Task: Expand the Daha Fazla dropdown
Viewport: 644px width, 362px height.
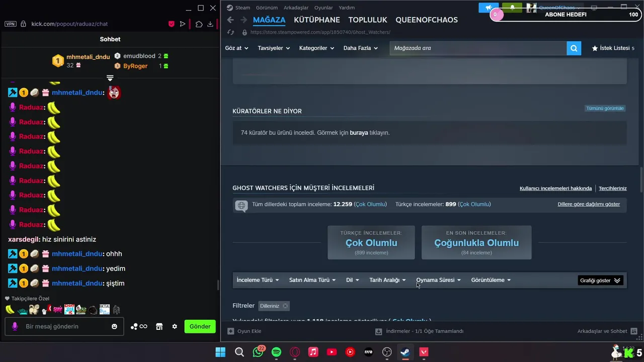Action: click(x=361, y=48)
